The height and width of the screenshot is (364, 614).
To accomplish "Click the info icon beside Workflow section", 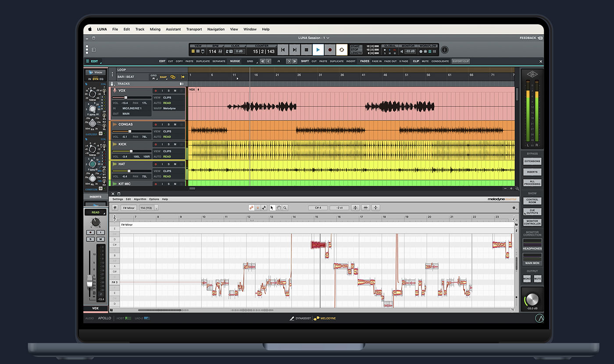I will tap(444, 50).
